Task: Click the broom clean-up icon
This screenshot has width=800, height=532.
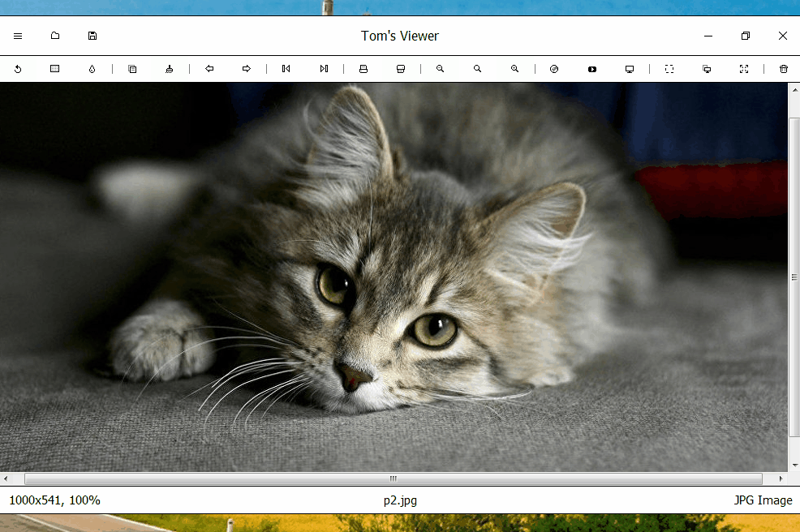Action: click(x=170, y=69)
